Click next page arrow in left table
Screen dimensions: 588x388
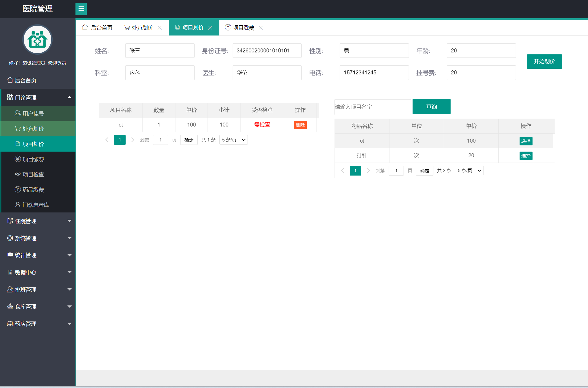point(133,140)
